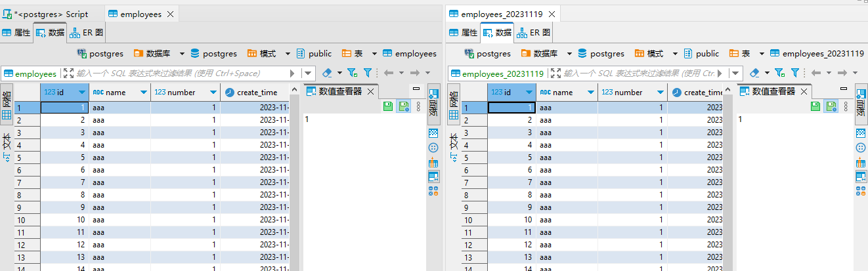The width and height of the screenshot is (868, 271).
Task: Expand 模式 breadcrumb dropdown in employees_20231119 editor
Action: 674,54
